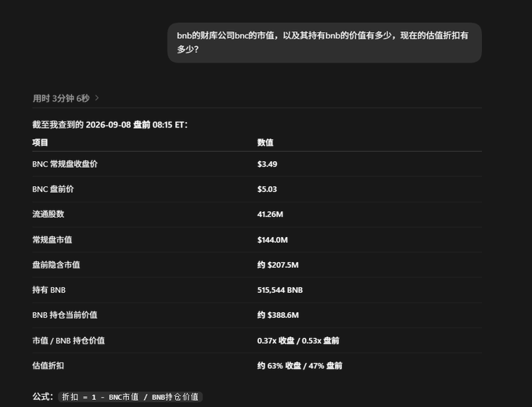Viewport: 532px width, 407px height.
Task: Click the user question message bubble
Action: 325,42
